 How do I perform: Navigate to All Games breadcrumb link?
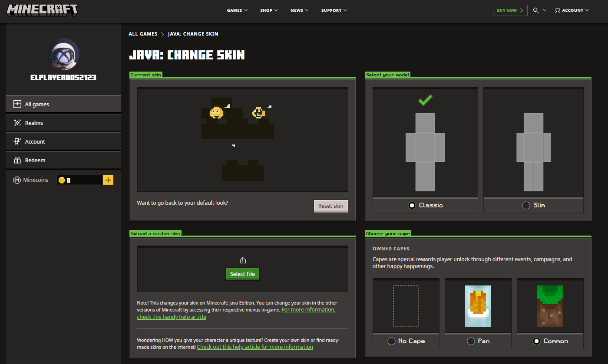pos(143,34)
